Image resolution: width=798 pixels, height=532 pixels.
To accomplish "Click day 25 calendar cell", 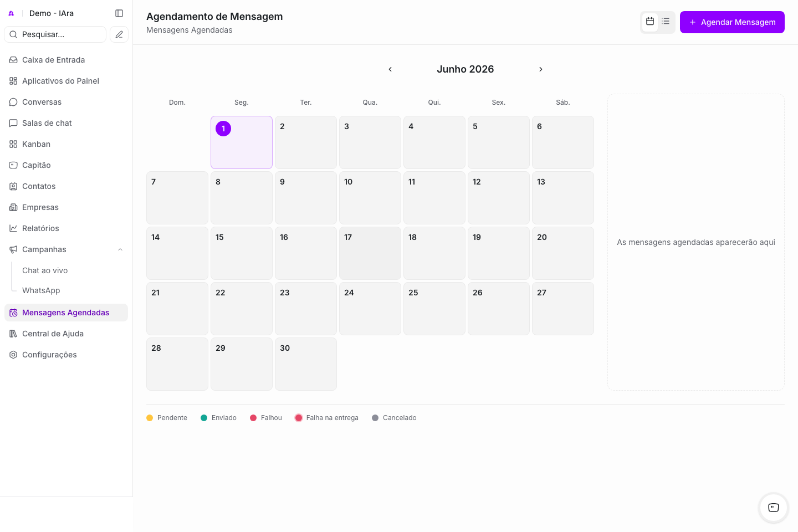I will click(x=434, y=309).
